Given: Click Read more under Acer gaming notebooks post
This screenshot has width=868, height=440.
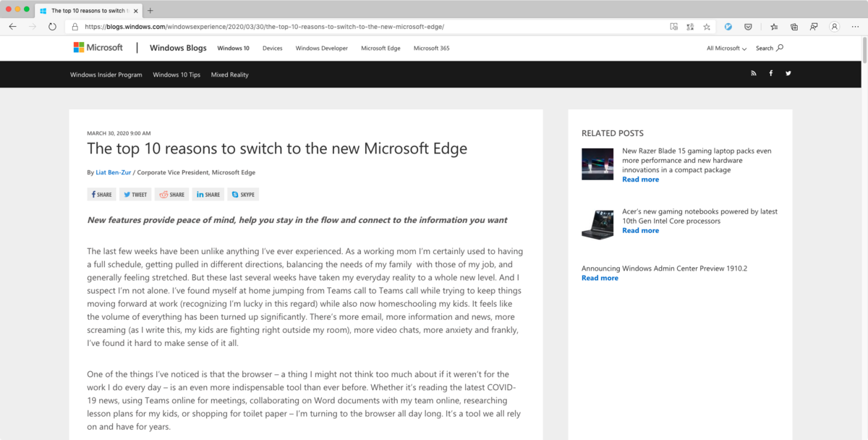Looking at the screenshot, I should [641, 231].
